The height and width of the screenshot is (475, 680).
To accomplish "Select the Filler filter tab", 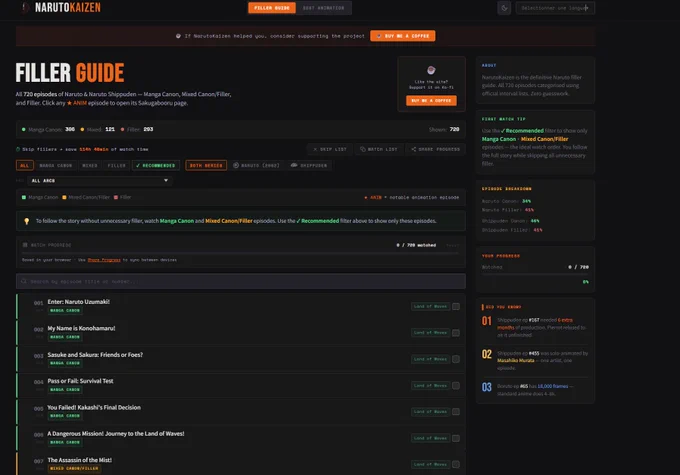I will point(116,165).
